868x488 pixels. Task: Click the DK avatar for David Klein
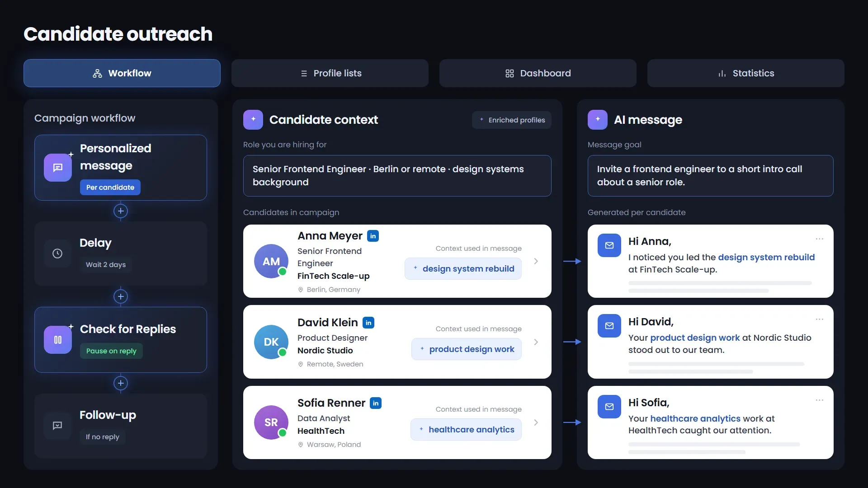click(x=271, y=342)
